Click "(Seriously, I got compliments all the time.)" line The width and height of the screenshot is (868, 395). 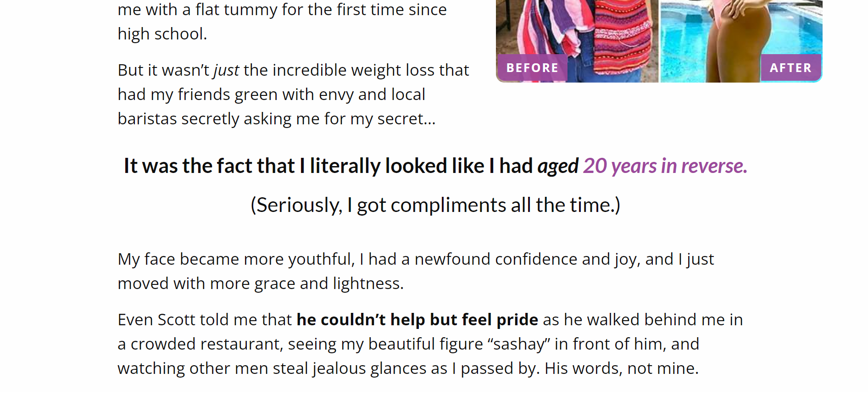[435, 205]
